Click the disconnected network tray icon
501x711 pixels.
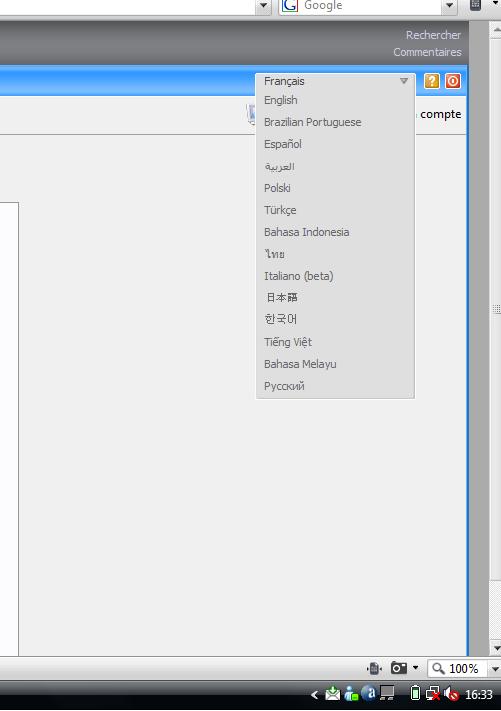click(433, 694)
